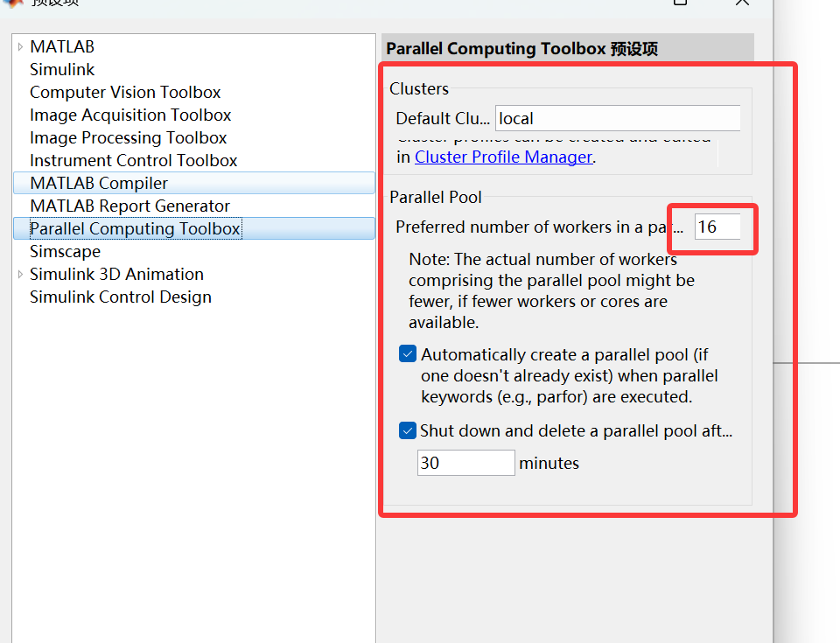The height and width of the screenshot is (643, 840).
Task: Select MATLAB Report Generator entry
Action: coord(130,206)
